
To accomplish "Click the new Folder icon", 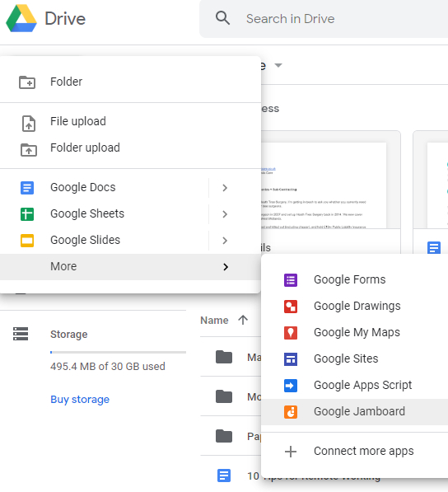I will (x=27, y=82).
